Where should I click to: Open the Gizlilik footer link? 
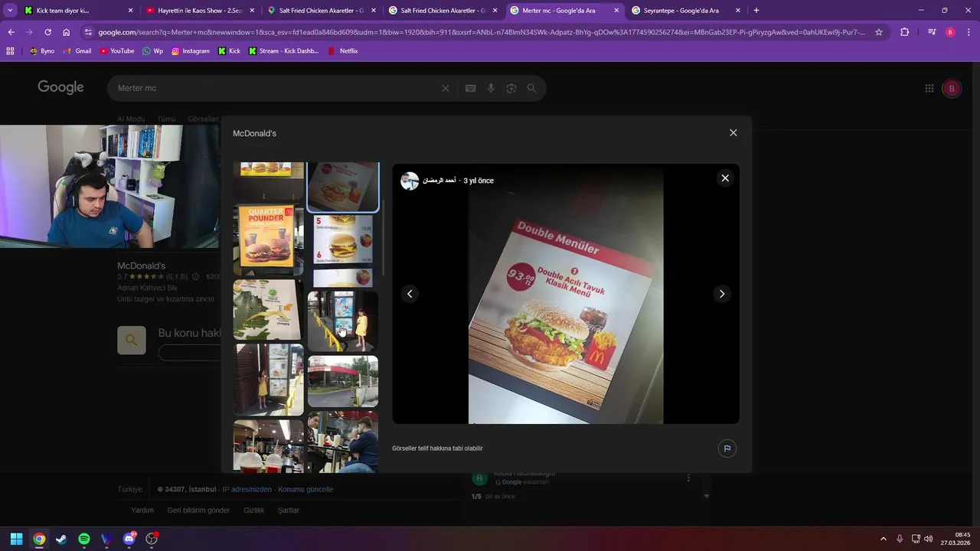click(x=253, y=510)
